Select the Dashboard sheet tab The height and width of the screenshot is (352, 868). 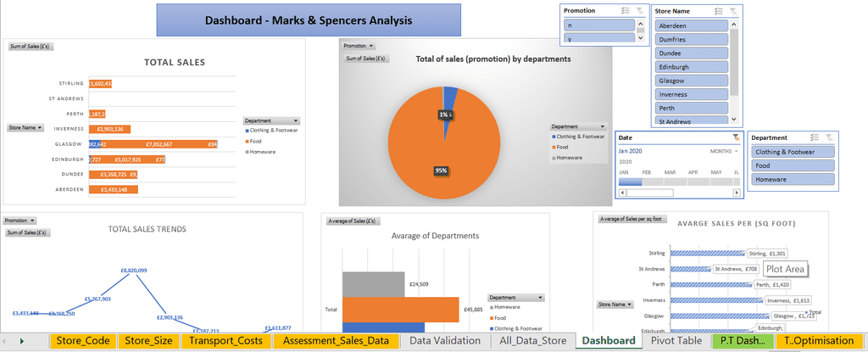click(609, 341)
